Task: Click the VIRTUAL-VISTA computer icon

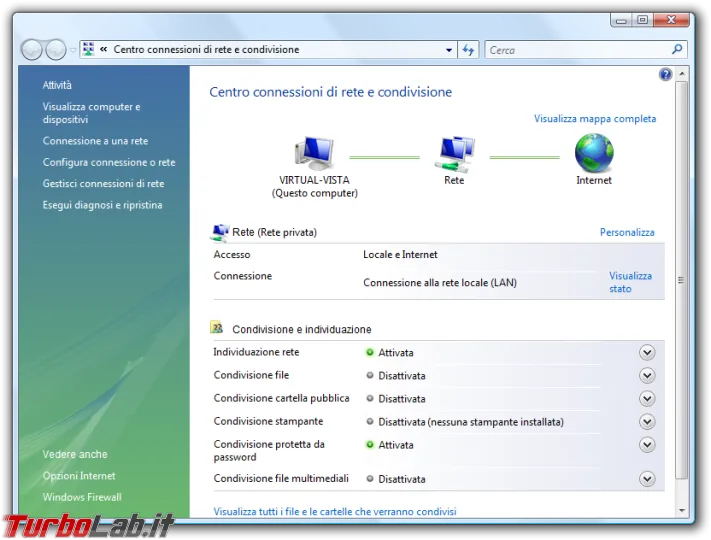Action: pos(314,153)
